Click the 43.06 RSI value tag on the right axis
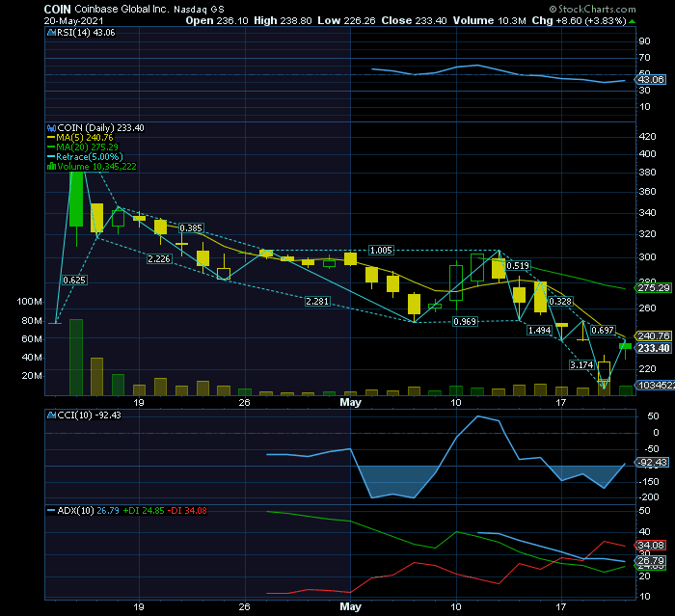Viewport: 675px width, 616px height. tap(651, 80)
